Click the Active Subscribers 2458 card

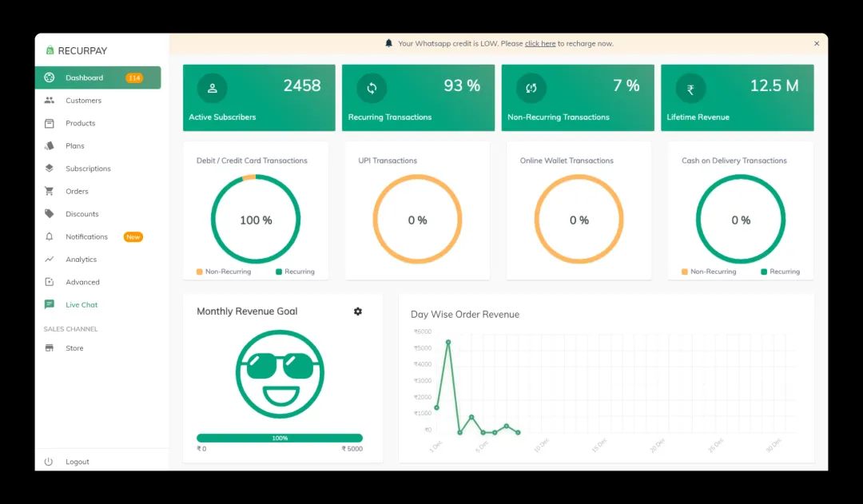tap(259, 98)
